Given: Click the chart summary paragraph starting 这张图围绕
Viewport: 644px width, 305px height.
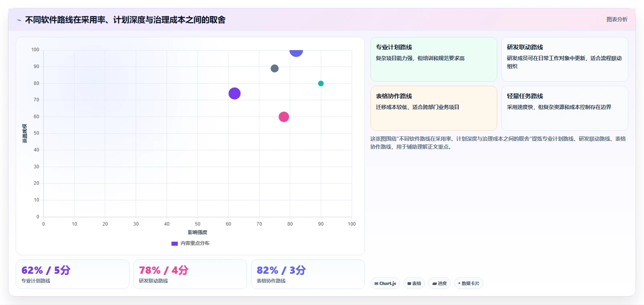Looking at the screenshot, I should click(x=498, y=143).
